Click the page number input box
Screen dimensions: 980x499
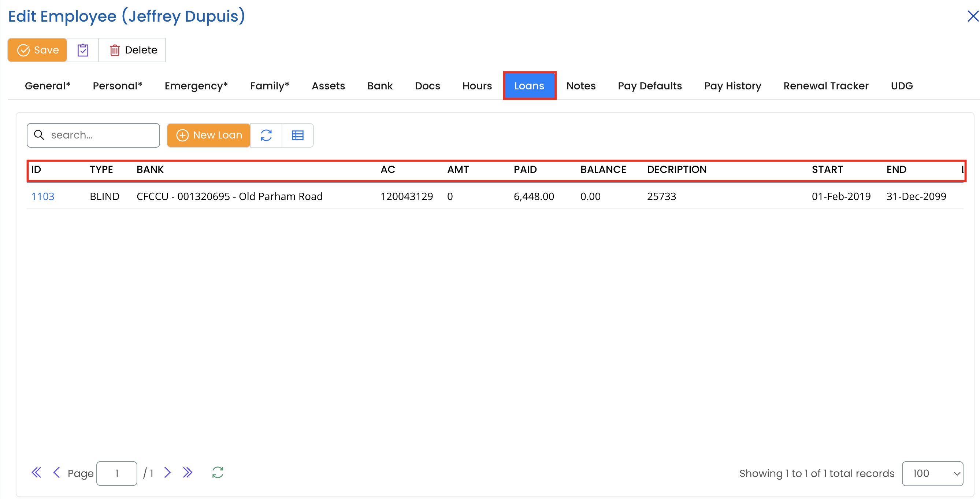[117, 473]
